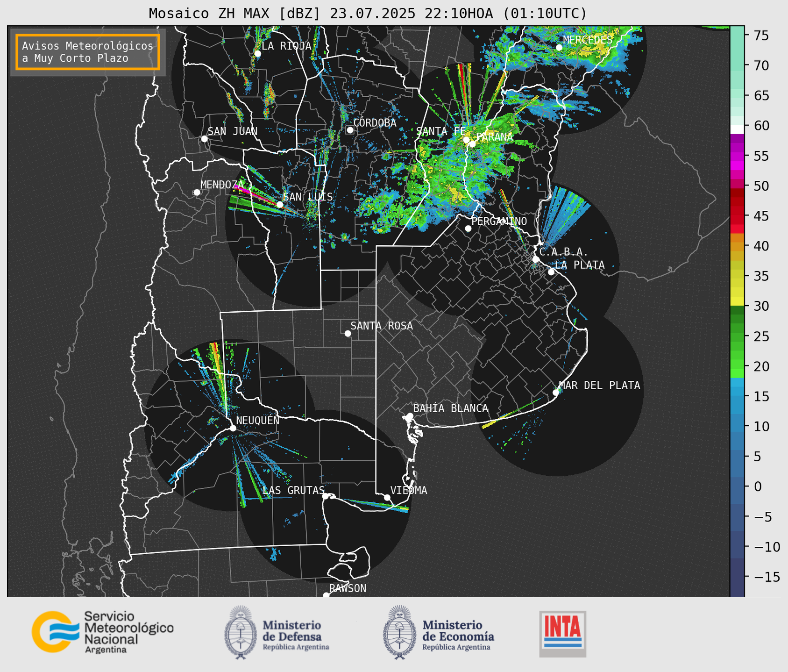Image resolution: width=788 pixels, height=672 pixels.
Task: Click the INTA logo
Action: 563,634
